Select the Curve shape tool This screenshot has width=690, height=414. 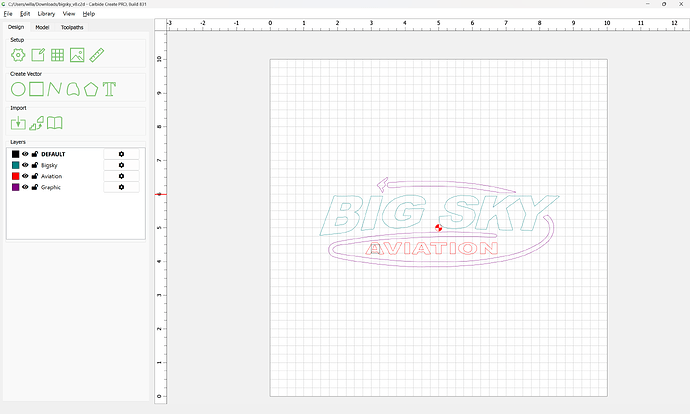tap(73, 89)
